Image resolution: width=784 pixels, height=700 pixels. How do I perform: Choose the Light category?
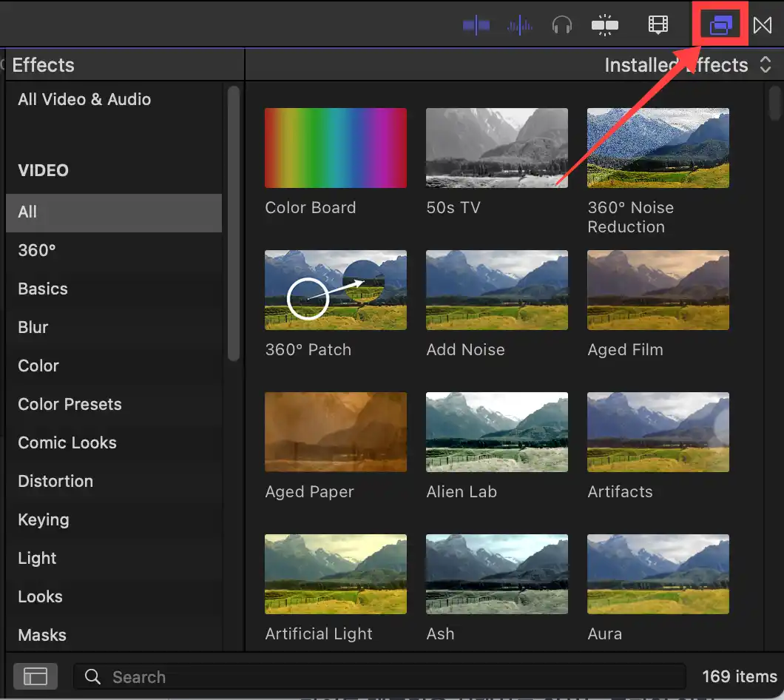[114, 559]
